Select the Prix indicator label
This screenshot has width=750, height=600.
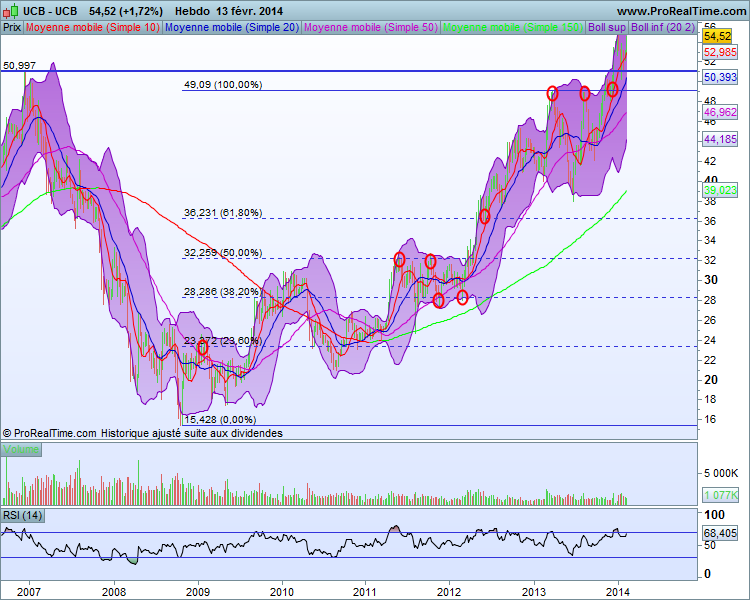pyautogui.click(x=12, y=27)
